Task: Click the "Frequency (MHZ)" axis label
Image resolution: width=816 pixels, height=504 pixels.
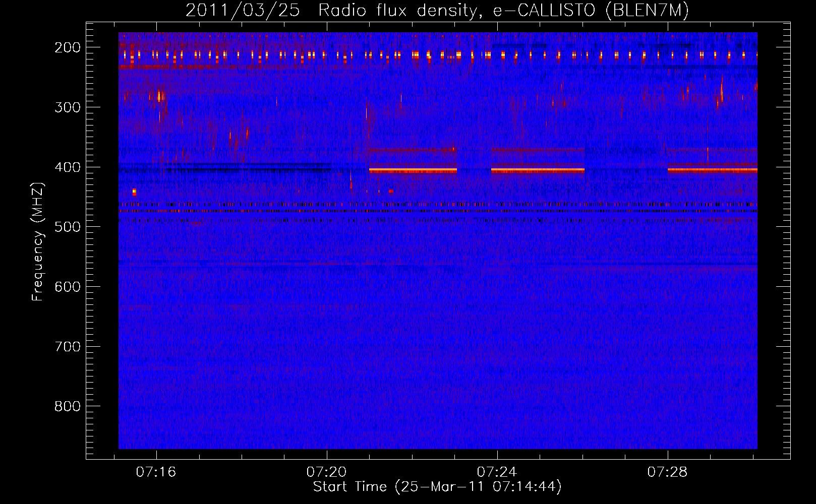Action: pos(38,241)
